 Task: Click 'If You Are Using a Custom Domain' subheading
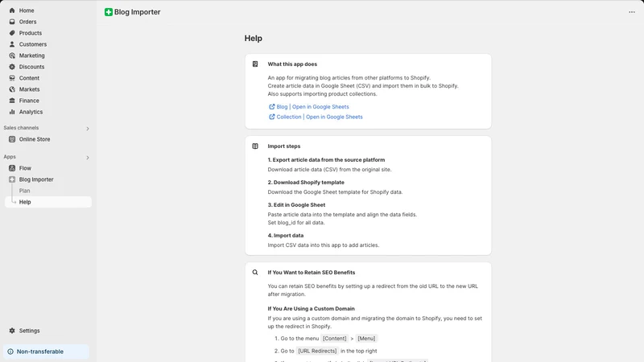click(x=311, y=309)
